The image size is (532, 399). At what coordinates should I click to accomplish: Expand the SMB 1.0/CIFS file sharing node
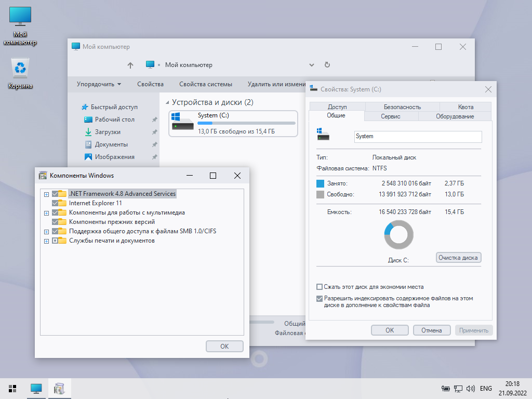pos(46,231)
